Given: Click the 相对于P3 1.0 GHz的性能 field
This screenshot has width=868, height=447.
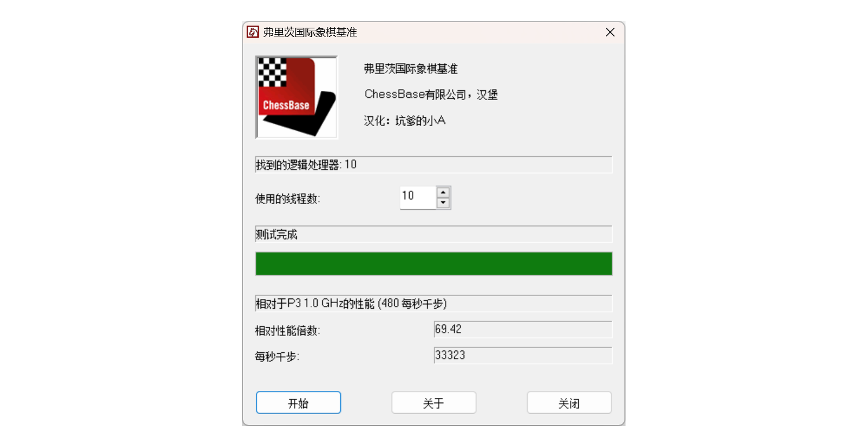Looking at the screenshot, I should point(434,304).
